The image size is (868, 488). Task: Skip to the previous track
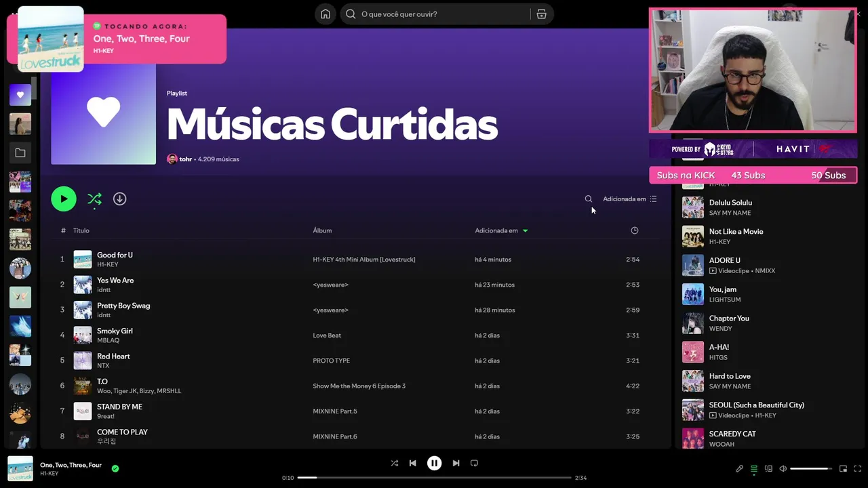click(x=412, y=463)
